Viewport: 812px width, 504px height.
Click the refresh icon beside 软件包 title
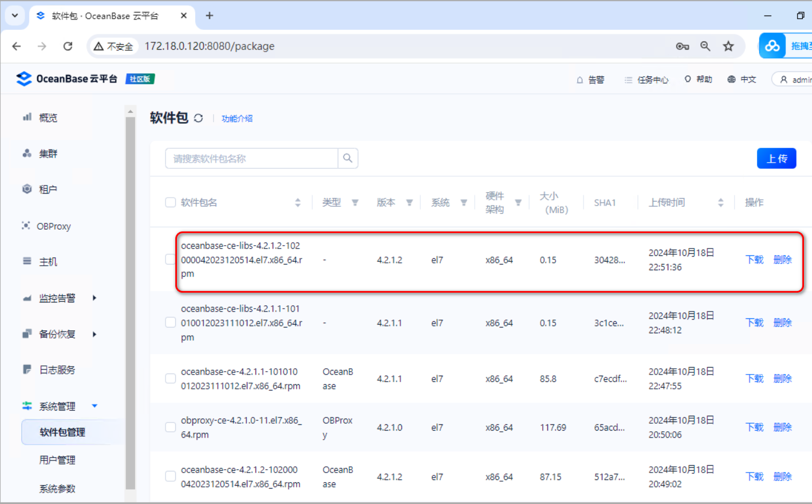pos(198,118)
